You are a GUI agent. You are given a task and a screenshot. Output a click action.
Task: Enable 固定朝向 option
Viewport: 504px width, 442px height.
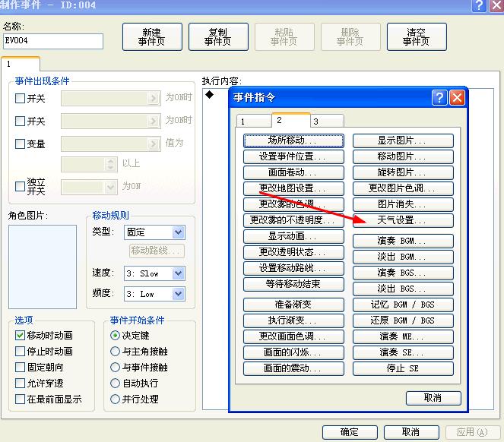pos(20,367)
